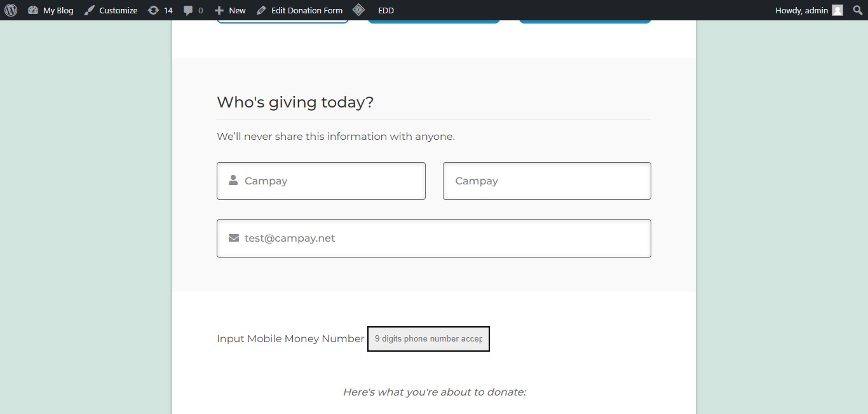Screen dimensions: 868x414
Task: Click the Customize paintbrush icon
Action: (90, 10)
